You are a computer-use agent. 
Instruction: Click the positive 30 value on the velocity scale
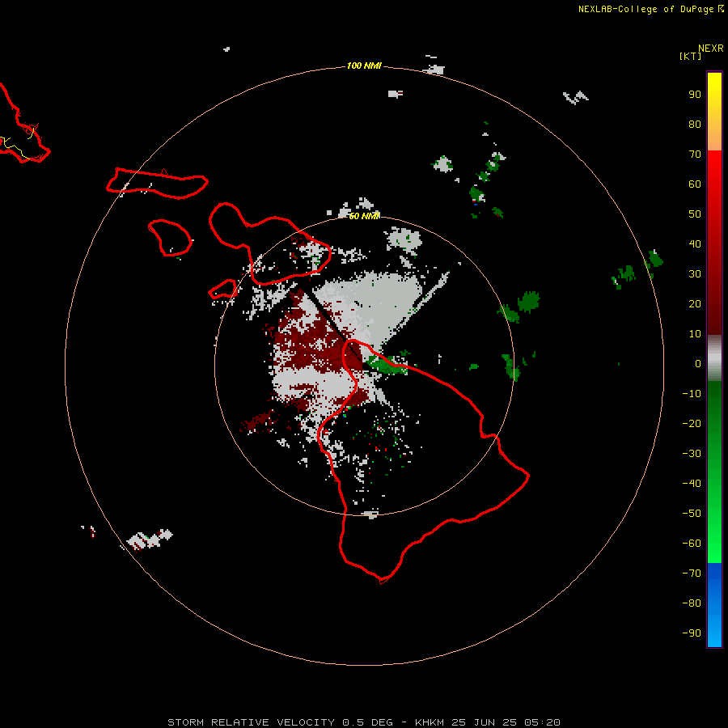695,274
